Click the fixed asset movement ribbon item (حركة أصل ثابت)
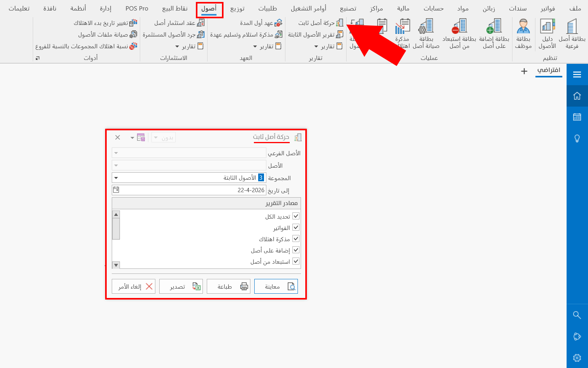Image resolution: width=588 pixels, height=368 pixels. (x=321, y=23)
